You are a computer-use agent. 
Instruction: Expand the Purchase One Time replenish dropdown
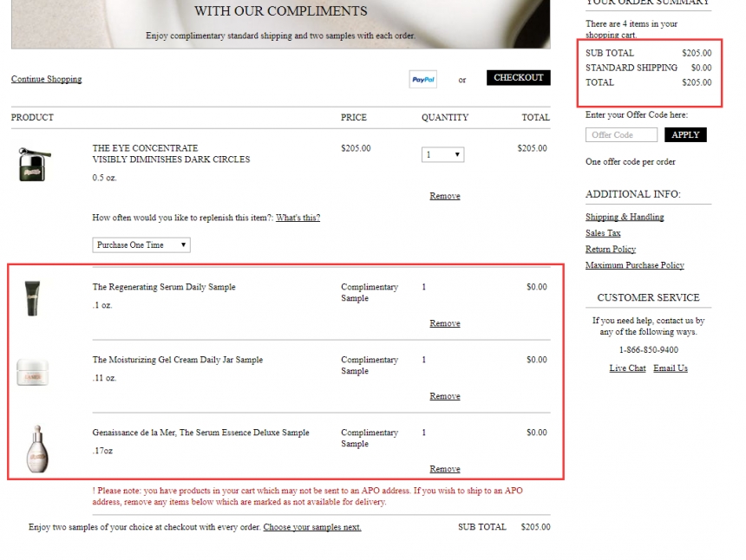[141, 244]
